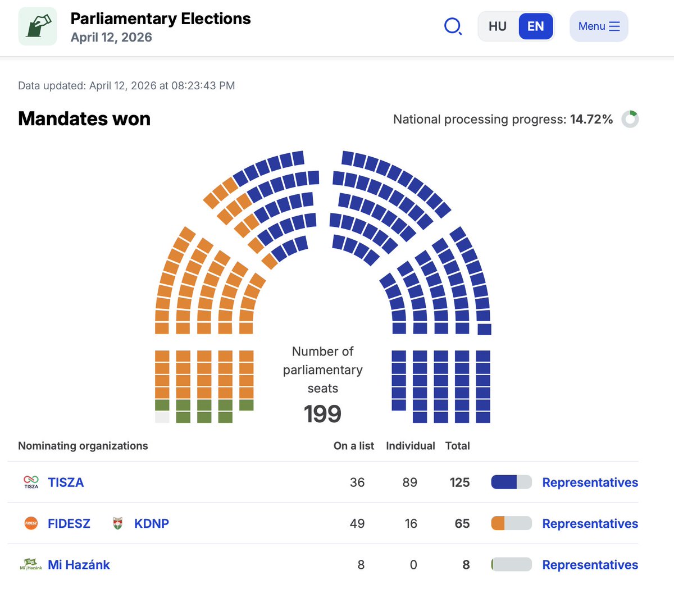View Representatives for TISZA
The width and height of the screenshot is (674, 616).
pos(590,482)
